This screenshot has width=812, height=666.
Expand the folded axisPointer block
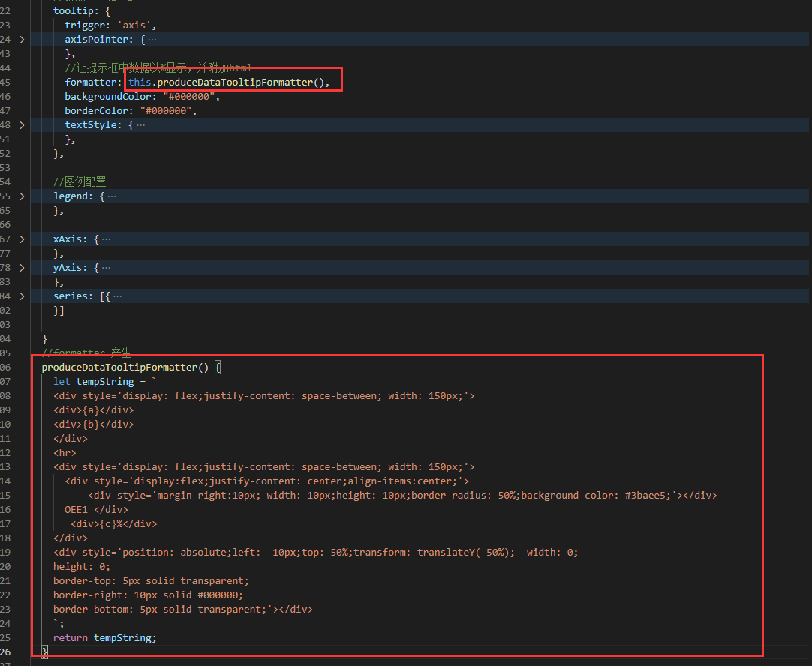click(x=22, y=39)
